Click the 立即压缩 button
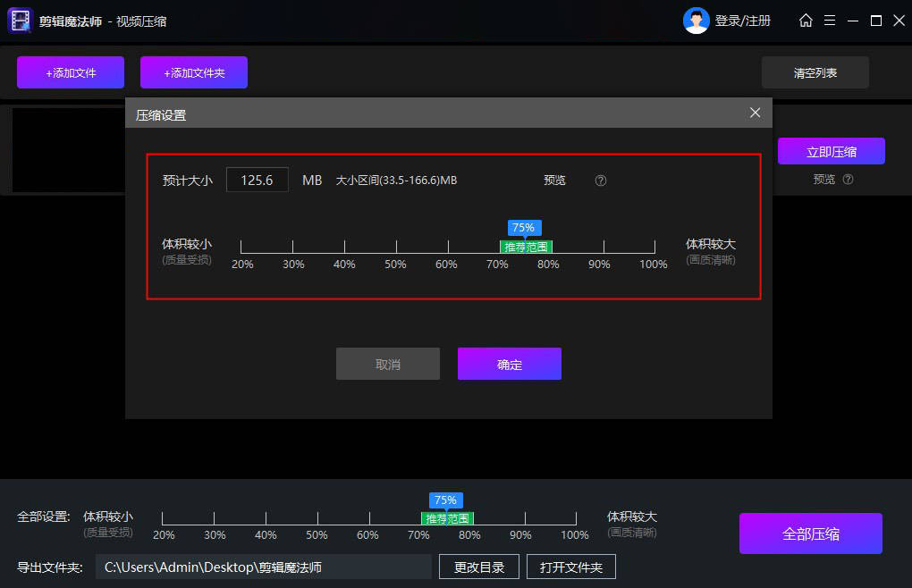912x588 pixels. click(832, 152)
